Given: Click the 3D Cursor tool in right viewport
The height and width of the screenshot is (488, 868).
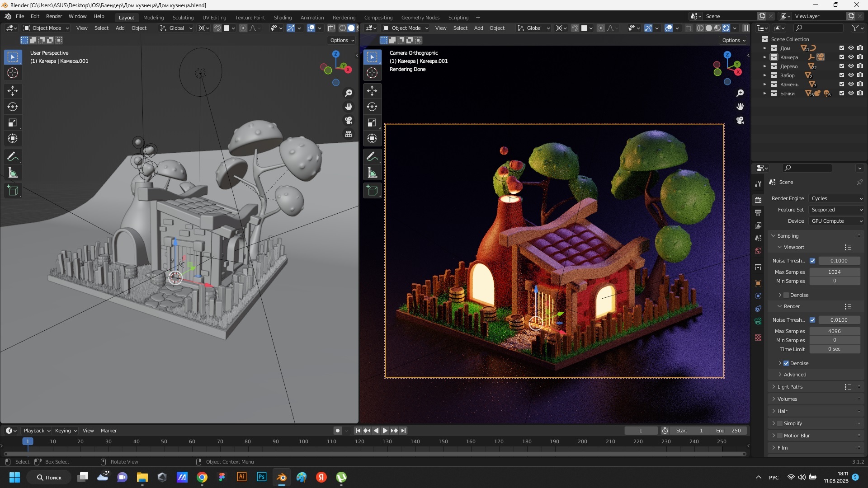Looking at the screenshot, I should (372, 73).
